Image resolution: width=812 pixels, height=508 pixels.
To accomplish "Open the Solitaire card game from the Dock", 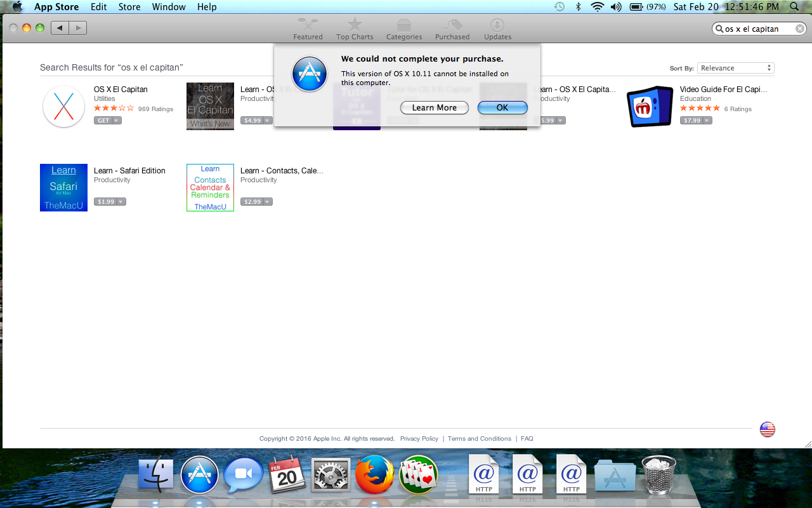I will click(419, 475).
